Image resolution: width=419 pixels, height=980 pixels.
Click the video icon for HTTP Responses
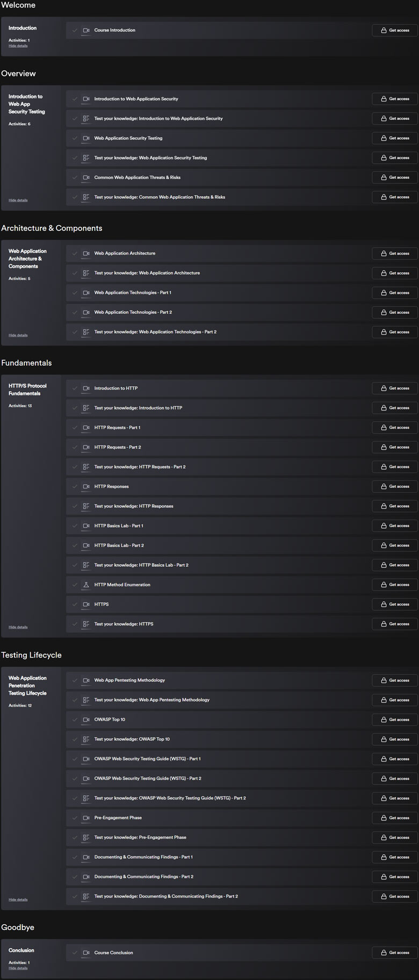86,487
